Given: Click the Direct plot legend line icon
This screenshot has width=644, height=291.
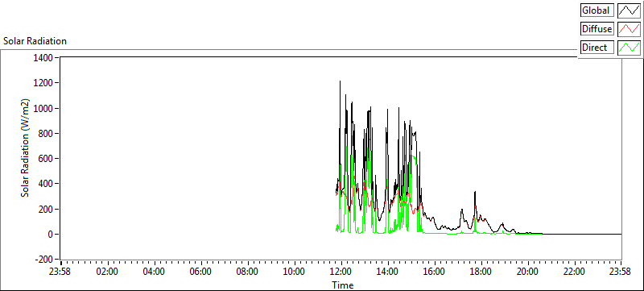Looking at the screenshot, I should pyautogui.click(x=630, y=48).
